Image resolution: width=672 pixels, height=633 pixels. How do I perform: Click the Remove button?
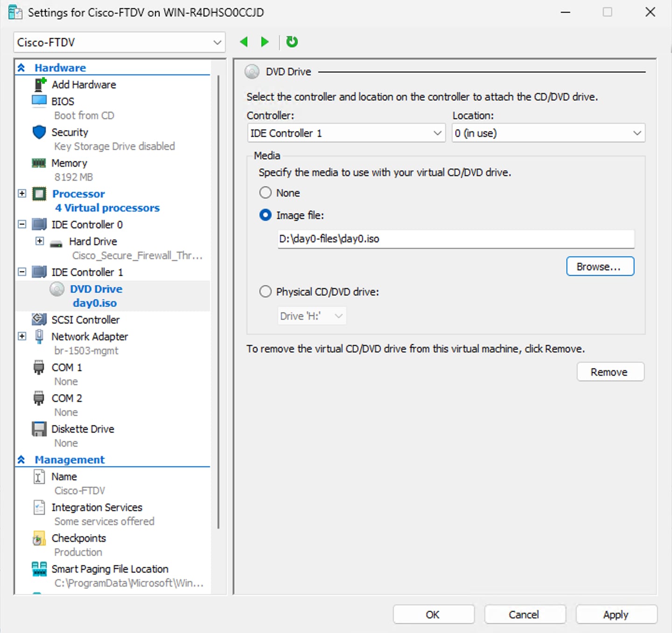pyautogui.click(x=610, y=372)
